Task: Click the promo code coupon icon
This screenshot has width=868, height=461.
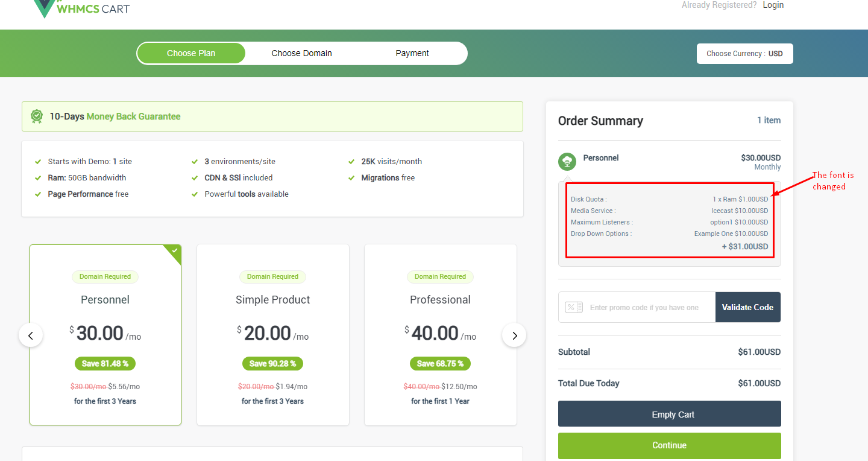Action: pos(573,307)
